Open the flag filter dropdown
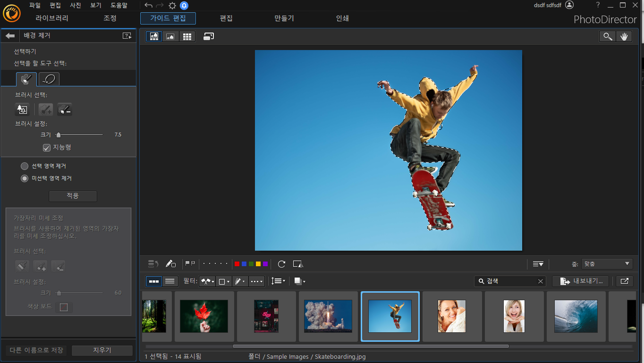This screenshot has height=363, width=644. point(207,281)
